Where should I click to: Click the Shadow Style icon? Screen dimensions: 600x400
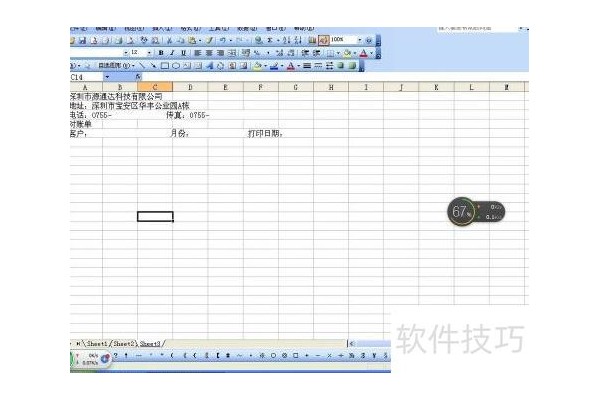pyautogui.click(x=341, y=66)
